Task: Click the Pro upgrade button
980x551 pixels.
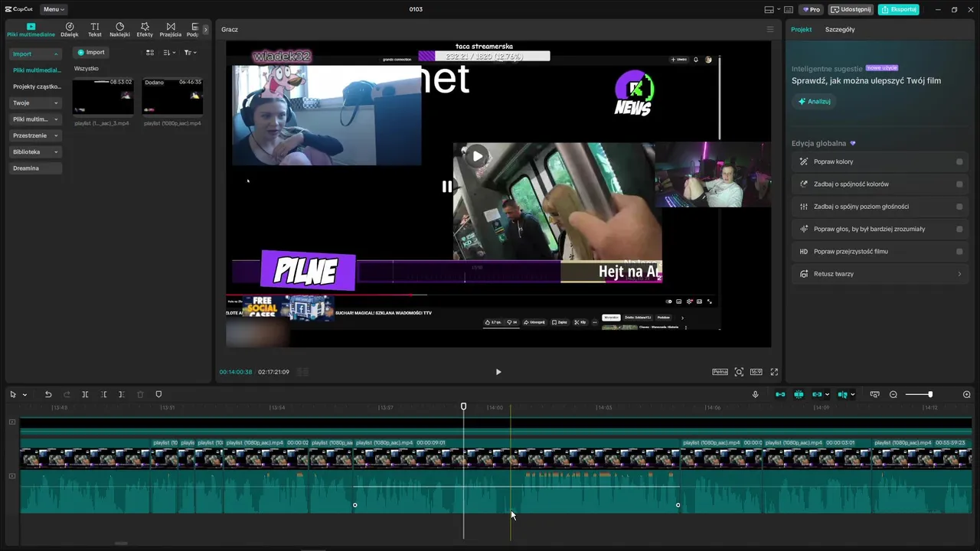Action: coord(812,9)
